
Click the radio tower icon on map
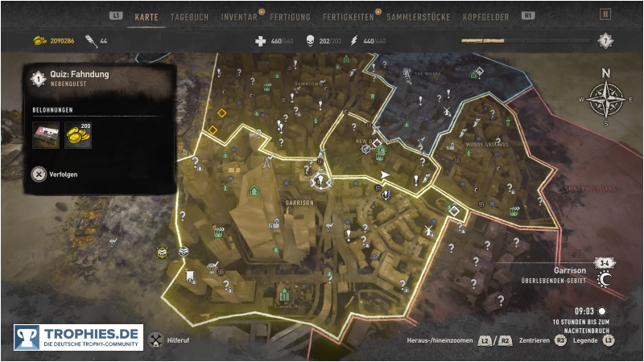point(266,162)
